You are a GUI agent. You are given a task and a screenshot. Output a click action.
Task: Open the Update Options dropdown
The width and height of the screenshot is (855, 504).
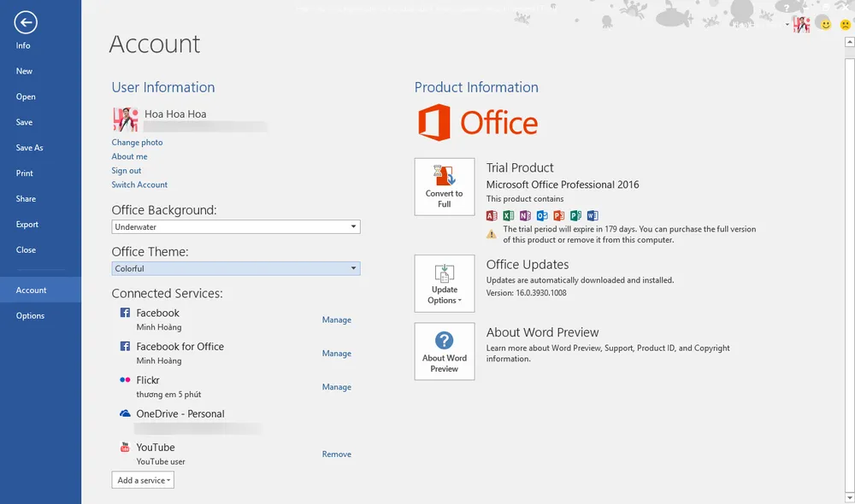444,283
